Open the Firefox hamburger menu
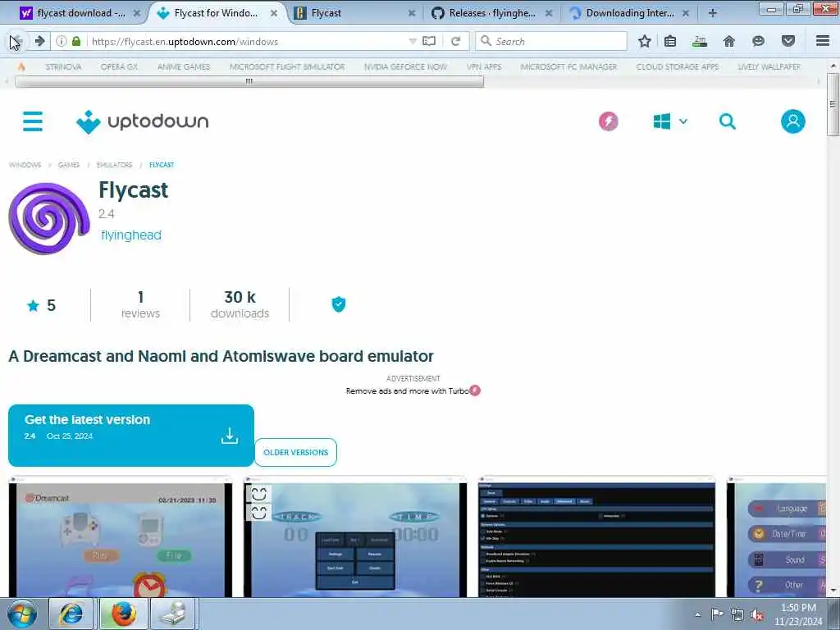 point(823,41)
